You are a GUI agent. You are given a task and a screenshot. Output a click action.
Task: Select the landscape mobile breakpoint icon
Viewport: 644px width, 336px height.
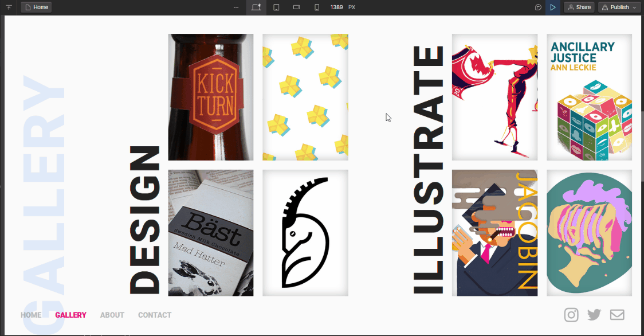point(297,7)
